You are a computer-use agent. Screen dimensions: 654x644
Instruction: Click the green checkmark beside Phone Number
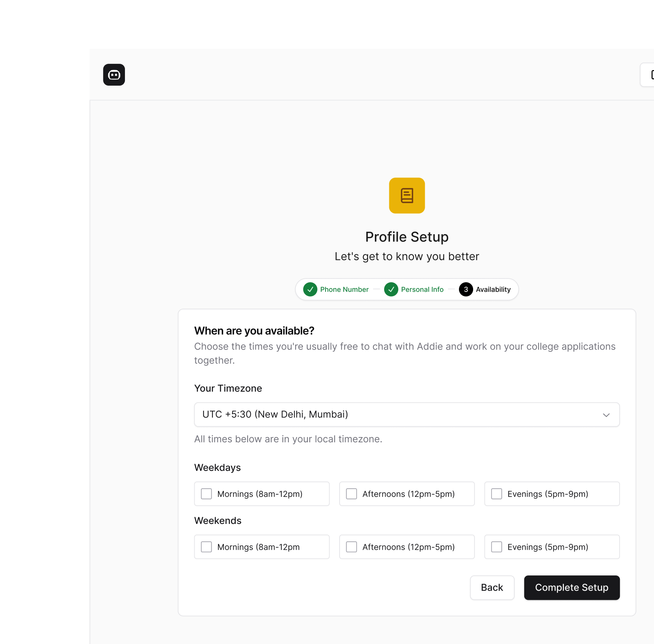point(310,290)
